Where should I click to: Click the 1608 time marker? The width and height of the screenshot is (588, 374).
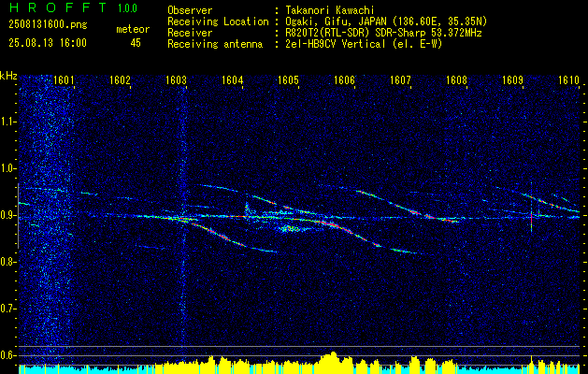[x=456, y=80]
